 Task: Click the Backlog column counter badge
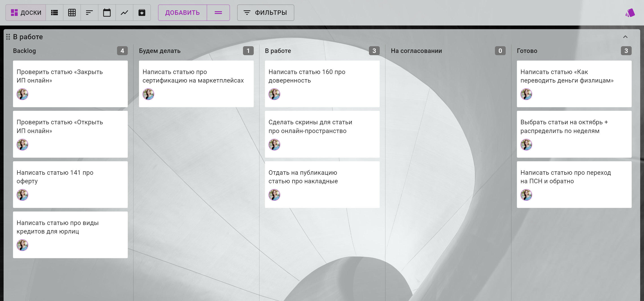(x=122, y=51)
